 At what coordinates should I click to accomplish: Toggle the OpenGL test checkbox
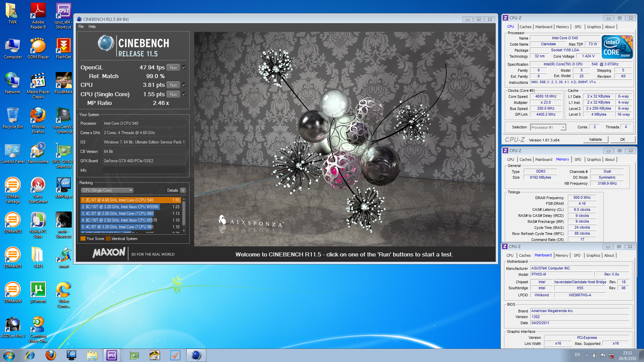(184, 67)
